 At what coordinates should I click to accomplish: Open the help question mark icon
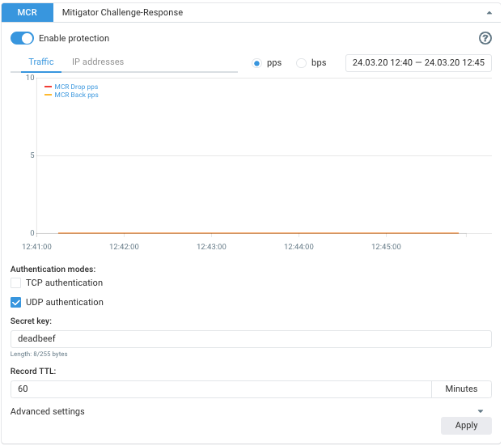(485, 38)
